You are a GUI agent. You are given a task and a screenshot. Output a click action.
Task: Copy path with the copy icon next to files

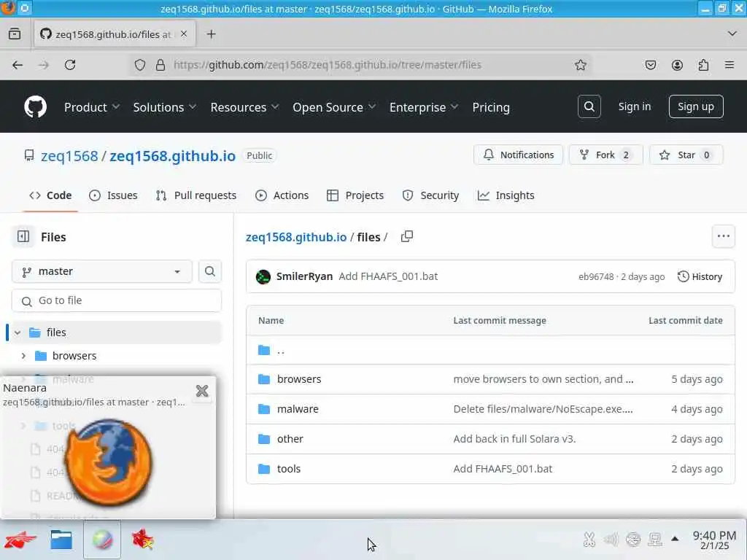[x=407, y=237]
